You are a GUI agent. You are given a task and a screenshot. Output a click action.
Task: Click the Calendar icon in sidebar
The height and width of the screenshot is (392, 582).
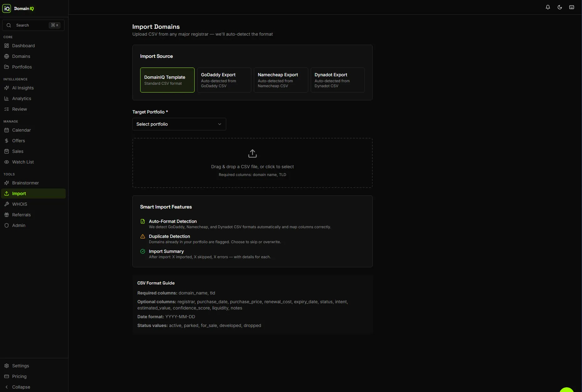point(7,130)
